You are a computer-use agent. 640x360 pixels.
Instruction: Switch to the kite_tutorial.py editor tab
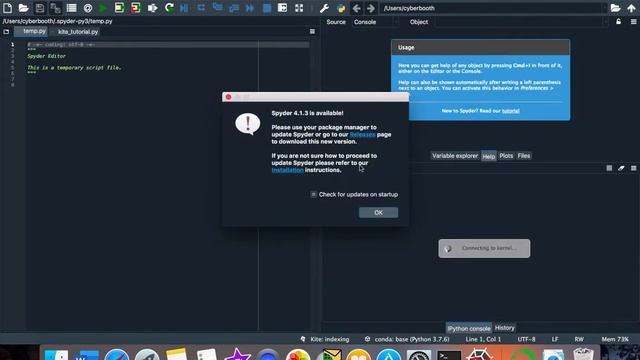point(78,31)
